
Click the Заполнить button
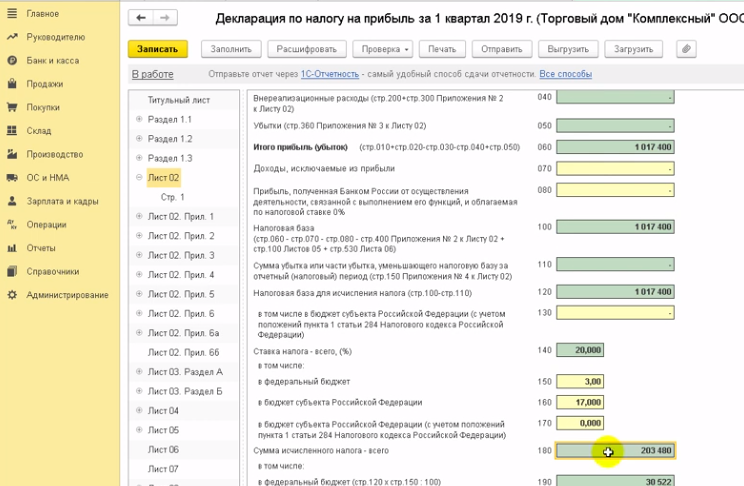pos(231,49)
